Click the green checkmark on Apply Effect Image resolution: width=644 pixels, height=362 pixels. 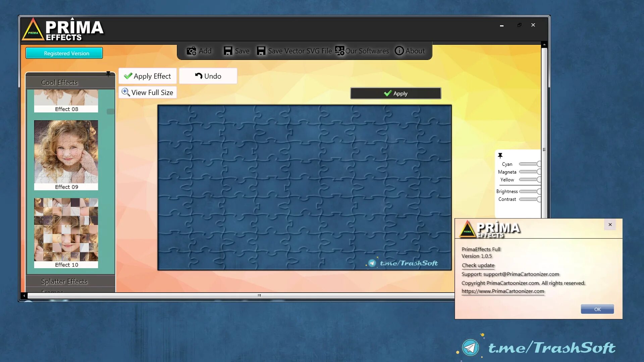(128, 76)
